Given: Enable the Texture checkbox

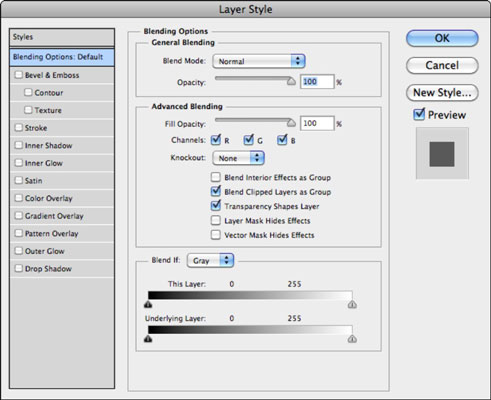Looking at the screenshot, I should pyautogui.click(x=28, y=110).
